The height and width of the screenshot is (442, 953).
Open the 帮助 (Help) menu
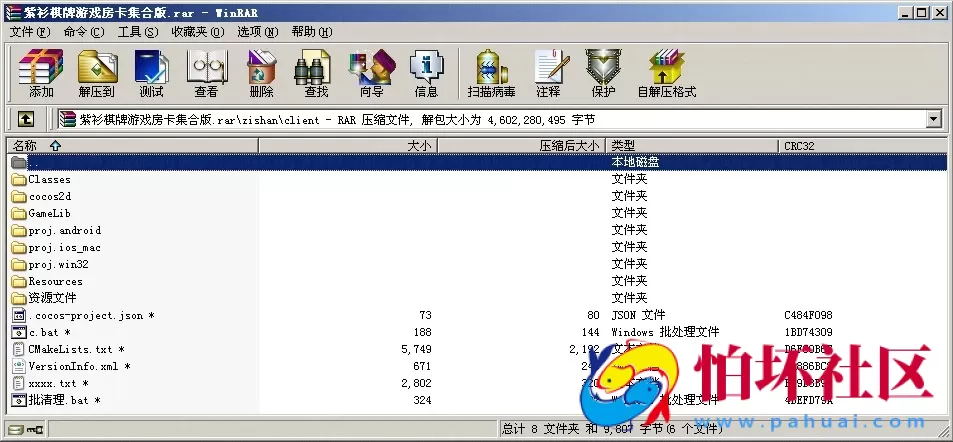tap(312, 32)
